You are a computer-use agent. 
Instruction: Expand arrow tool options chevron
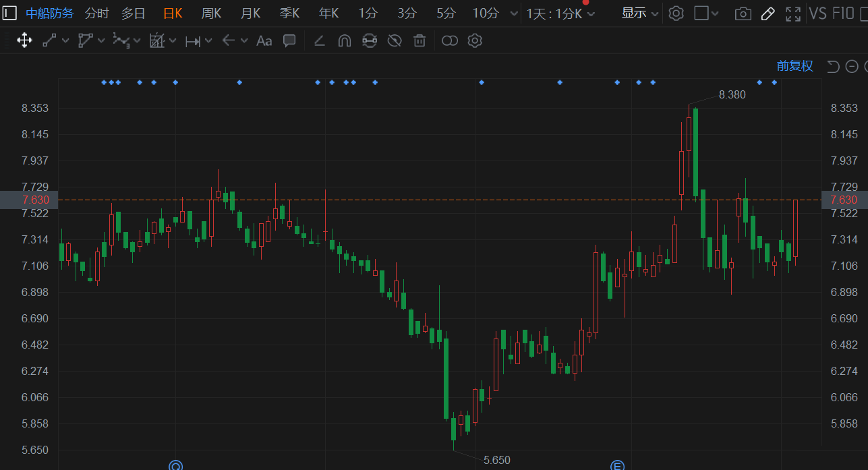(244, 41)
